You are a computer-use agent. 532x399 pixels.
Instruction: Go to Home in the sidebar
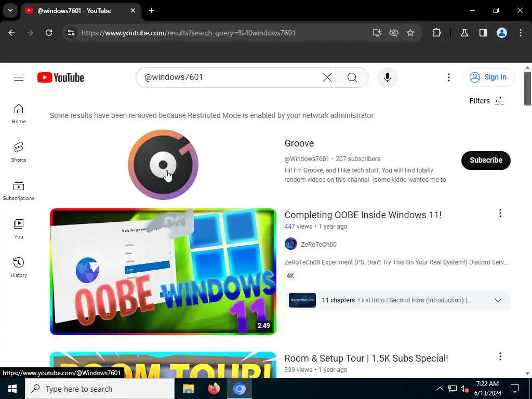click(x=19, y=114)
